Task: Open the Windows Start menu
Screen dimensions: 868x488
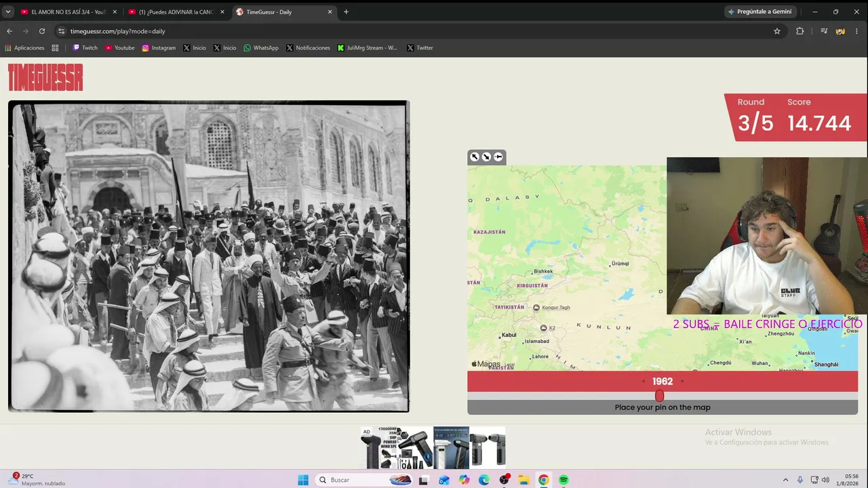Action: [303, 480]
